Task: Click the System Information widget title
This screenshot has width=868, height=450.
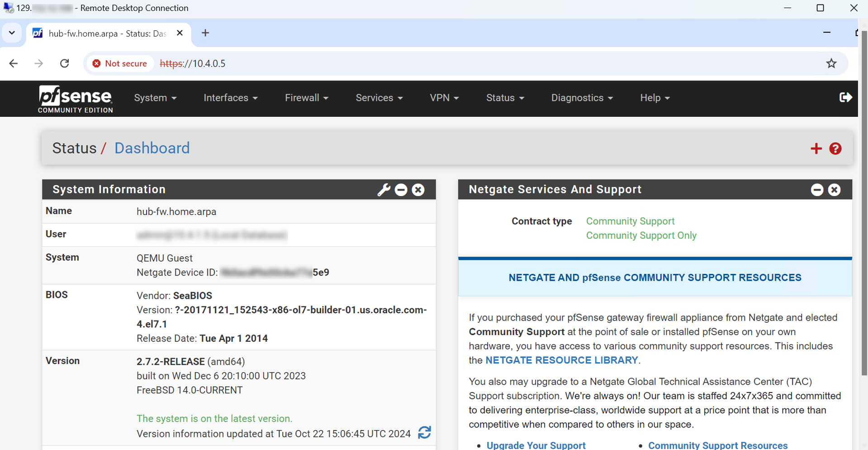Action: click(x=109, y=189)
